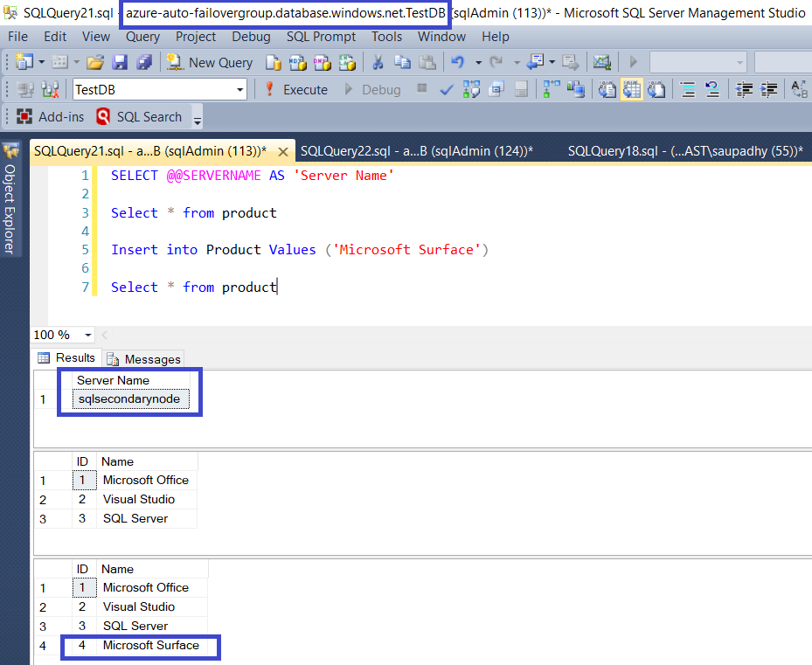Select the Microsoft Surface row cell
Screen dimensions: 812x665
point(151,645)
